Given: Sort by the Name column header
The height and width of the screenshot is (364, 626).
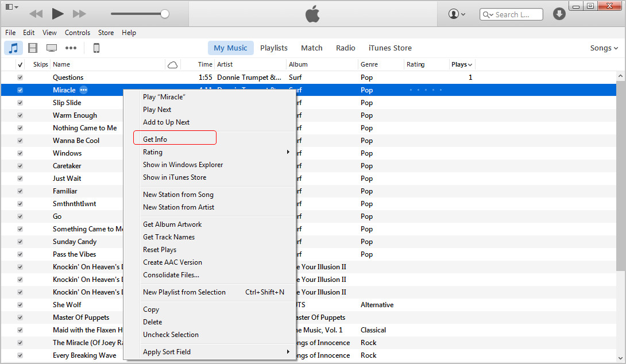Looking at the screenshot, I should [61, 65].
